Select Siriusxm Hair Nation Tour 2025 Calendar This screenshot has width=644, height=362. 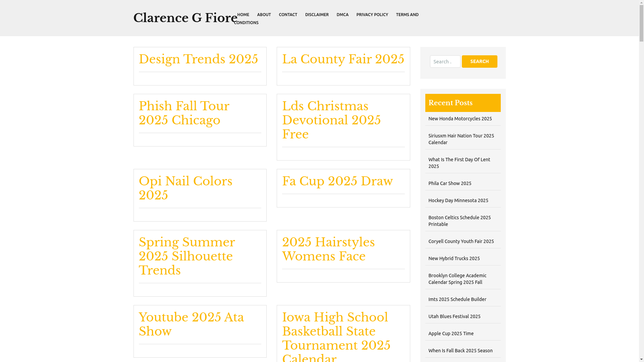461,139
